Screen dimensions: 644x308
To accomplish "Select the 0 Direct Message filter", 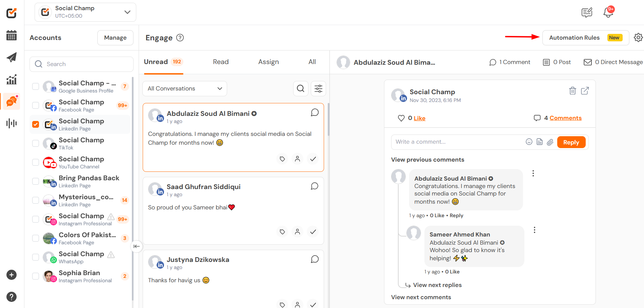I will pos(613,62).
